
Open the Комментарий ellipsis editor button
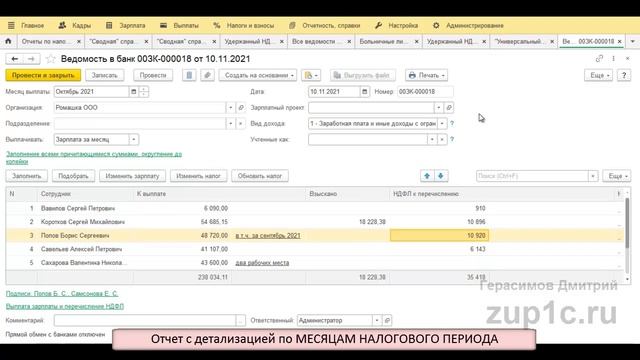(x=240, y=320)
